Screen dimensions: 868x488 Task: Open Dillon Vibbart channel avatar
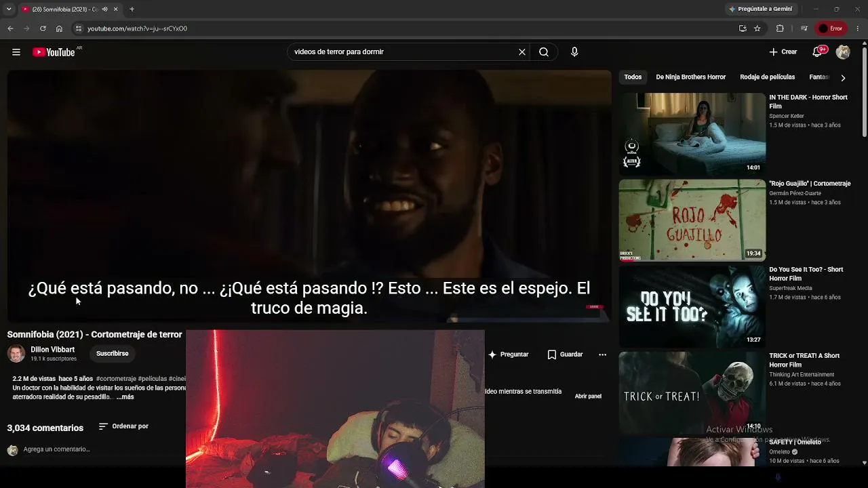[x=16, y=353]
